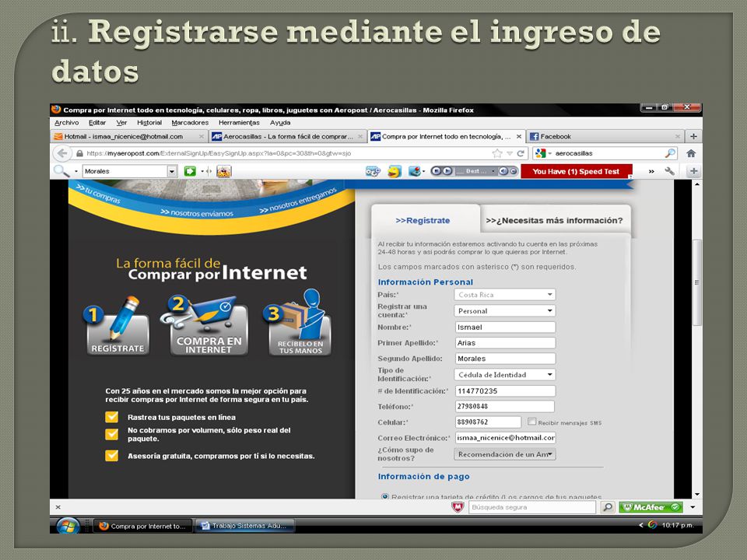Reload the page with the refresh icon
The height and width of the screenshot is (560, 747).
click(521, 153)
